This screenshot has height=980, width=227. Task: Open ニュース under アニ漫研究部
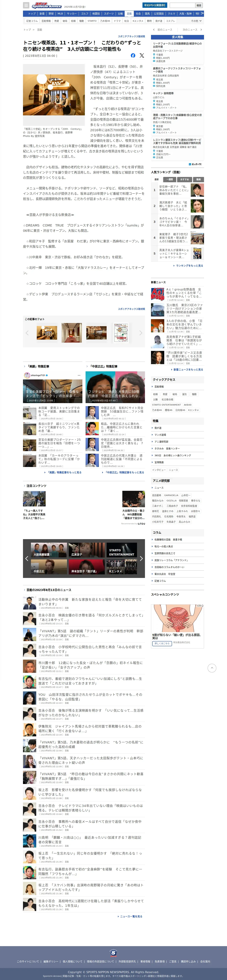point(177,488)
